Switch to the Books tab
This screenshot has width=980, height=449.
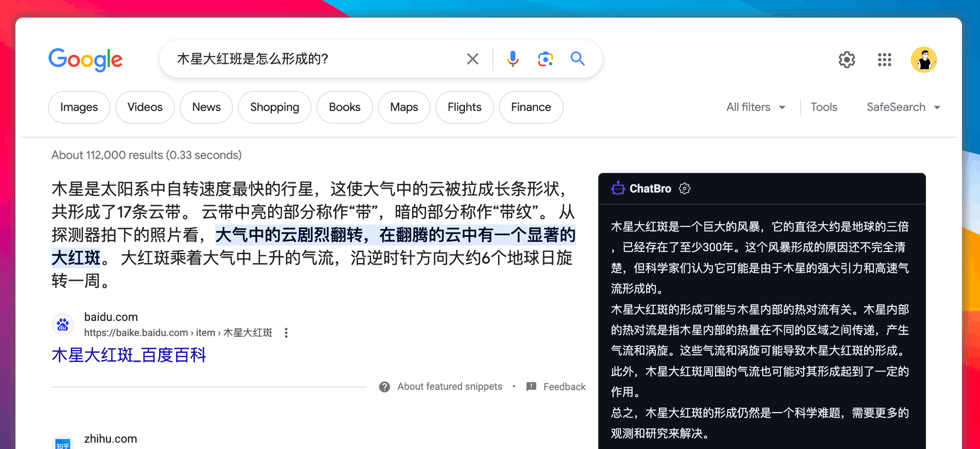[345, 107]
